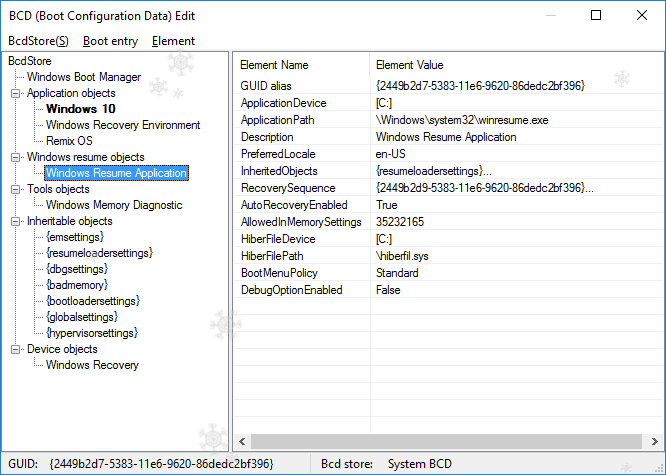This screenshot has width=666, height=475.
Task: Select Windows Boot Manager in tree
Action: [x=84, y=77]
